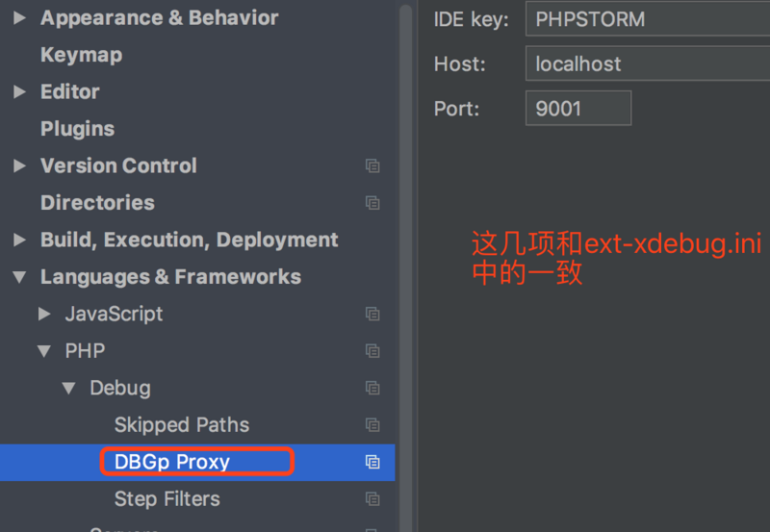Click project-level icon beside Directories
Viewport: 770px width, 532px height.
pos(372,203)
